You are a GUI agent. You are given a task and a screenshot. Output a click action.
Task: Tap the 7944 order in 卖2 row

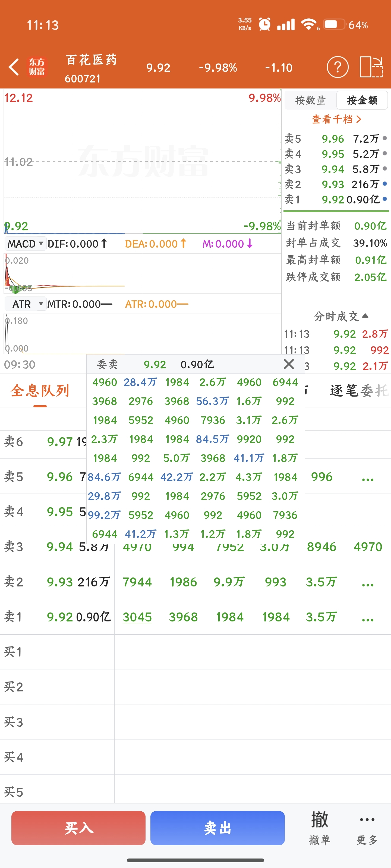click(x=137, y=582)
